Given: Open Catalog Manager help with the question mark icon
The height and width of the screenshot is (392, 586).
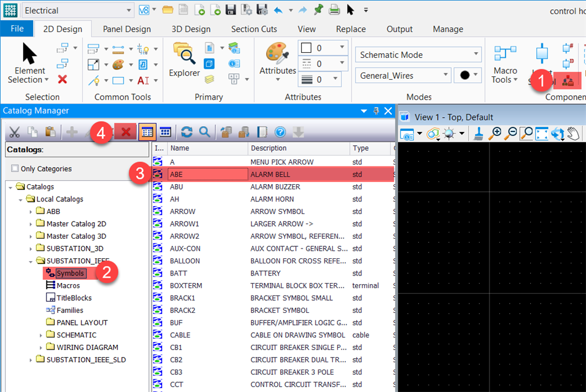Looking at the screenshot, I should coord(279,132).
